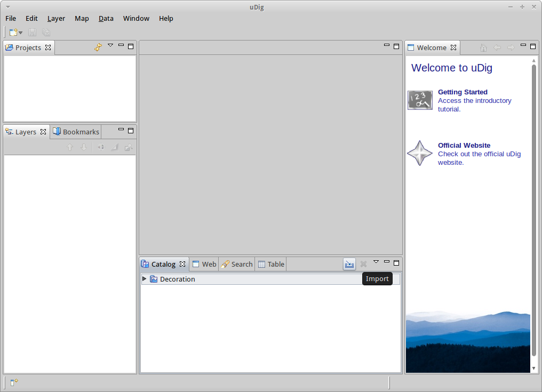Open dropdown arrow beside New toolbar icon
Viewport: 542px width, 392px height.
(x=21, y=33)
